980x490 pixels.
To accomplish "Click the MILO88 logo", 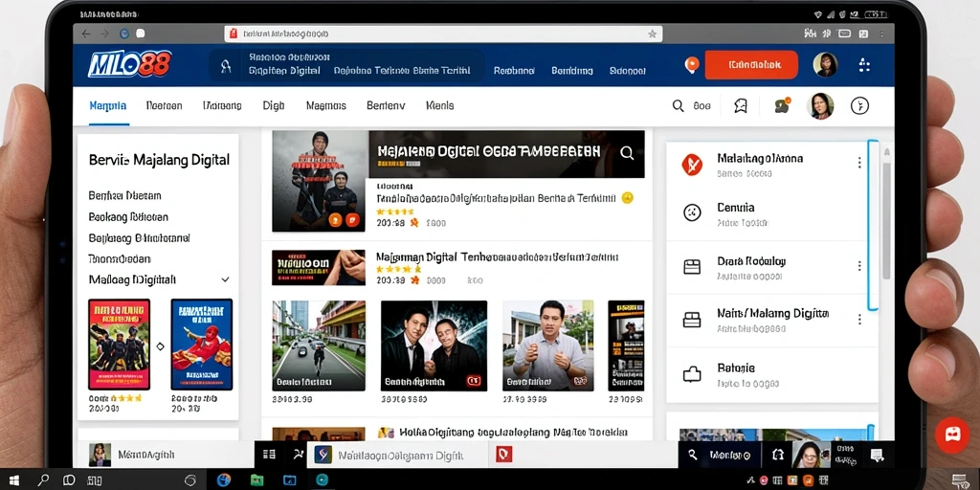I will (129, 64).
